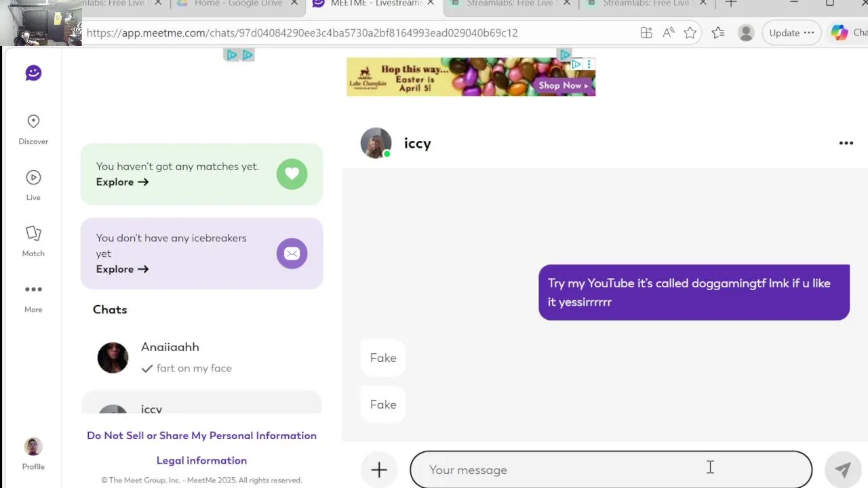Click the browser Update button

[791, 33]
